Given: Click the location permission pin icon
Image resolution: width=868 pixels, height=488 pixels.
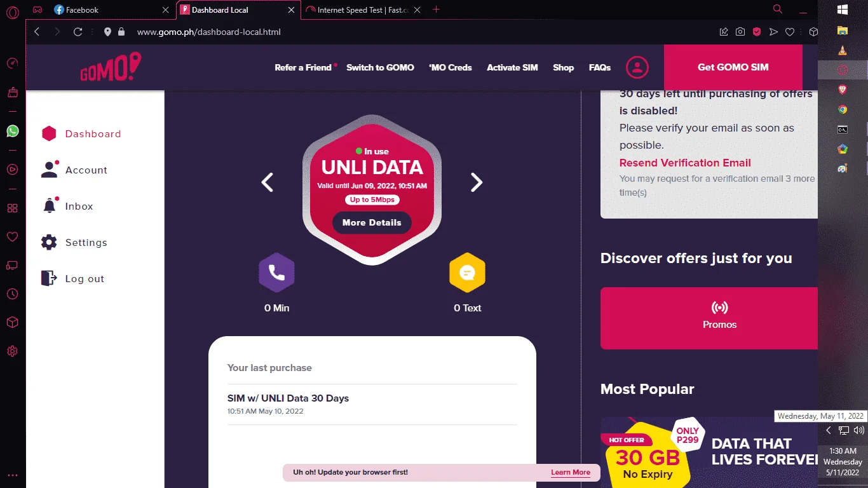Looking at the screenshot, I should click(107, 32).
